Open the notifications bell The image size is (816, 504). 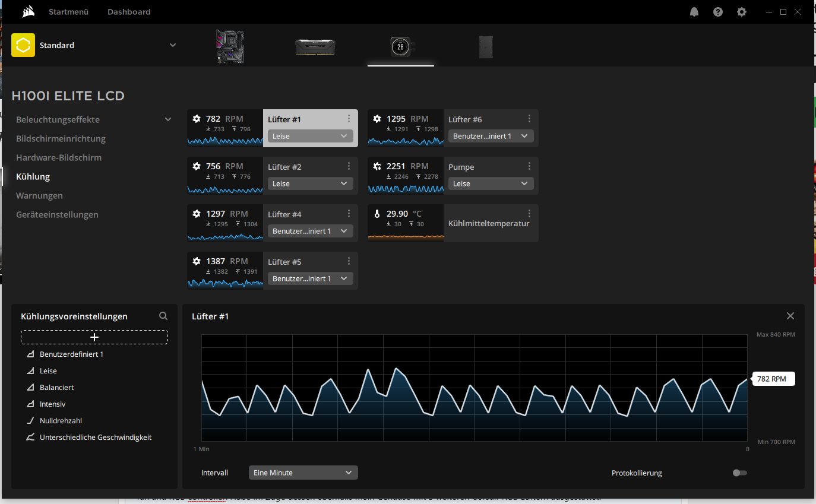click(x=694, y=12)
